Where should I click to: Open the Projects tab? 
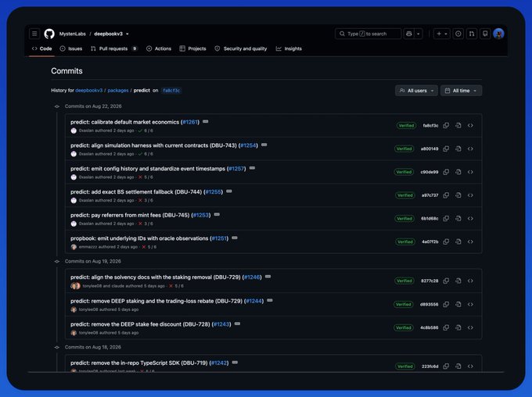[192, 48]
